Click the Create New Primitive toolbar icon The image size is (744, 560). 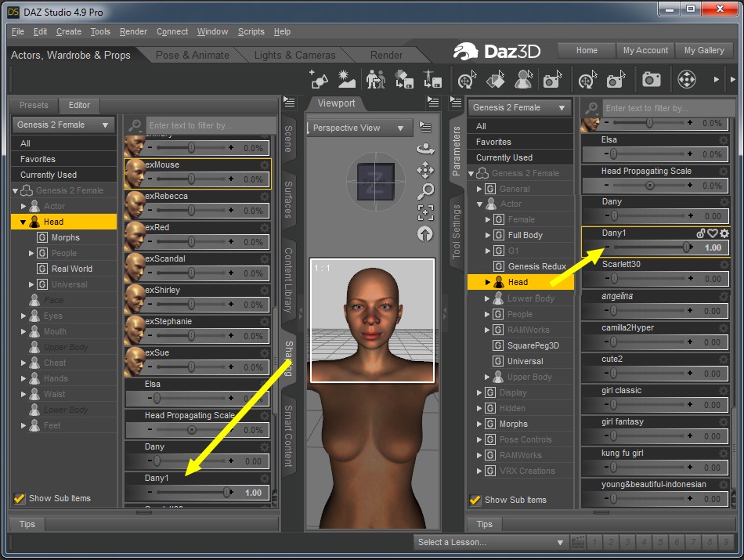[x=319, y=79]
